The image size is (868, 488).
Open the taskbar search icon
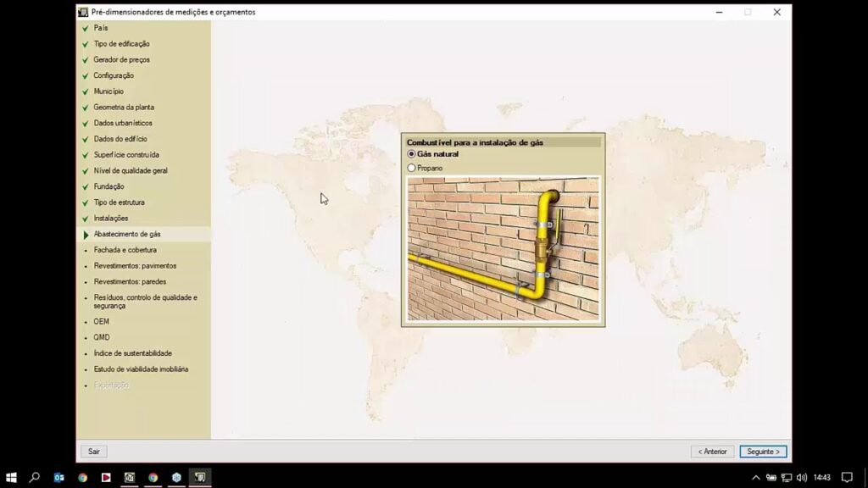coord(35,477)
